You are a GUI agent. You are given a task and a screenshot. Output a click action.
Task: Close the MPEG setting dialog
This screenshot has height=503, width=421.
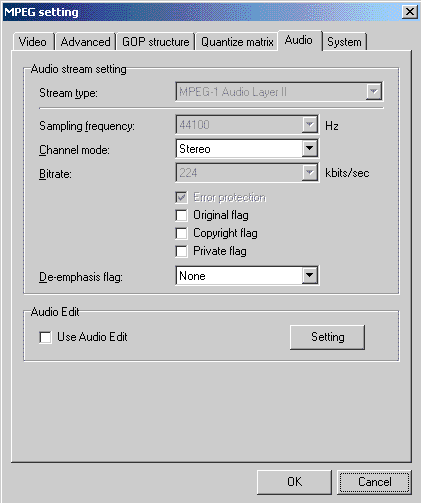[410, 12]
